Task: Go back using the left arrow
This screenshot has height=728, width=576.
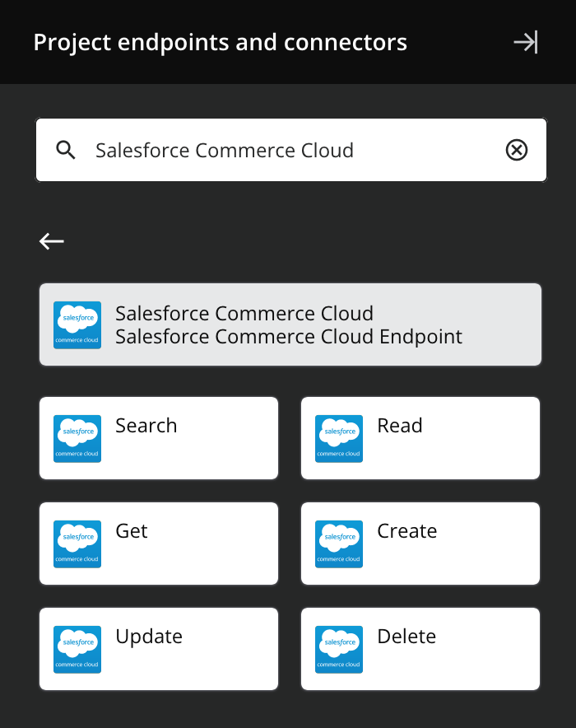Action: [51, 241]
